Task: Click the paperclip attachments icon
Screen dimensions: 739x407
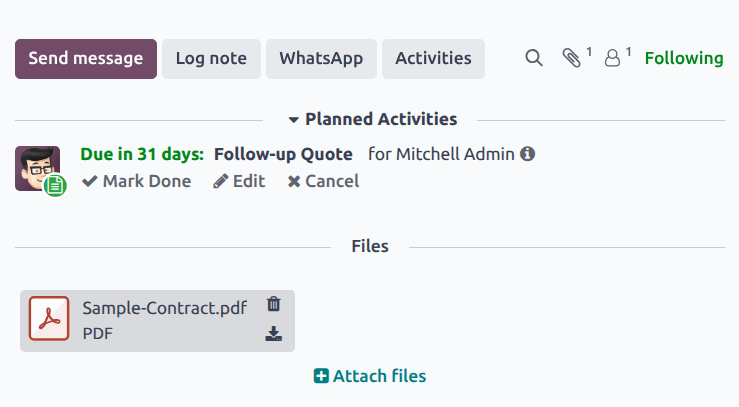Action: click(x=572, y=58)
